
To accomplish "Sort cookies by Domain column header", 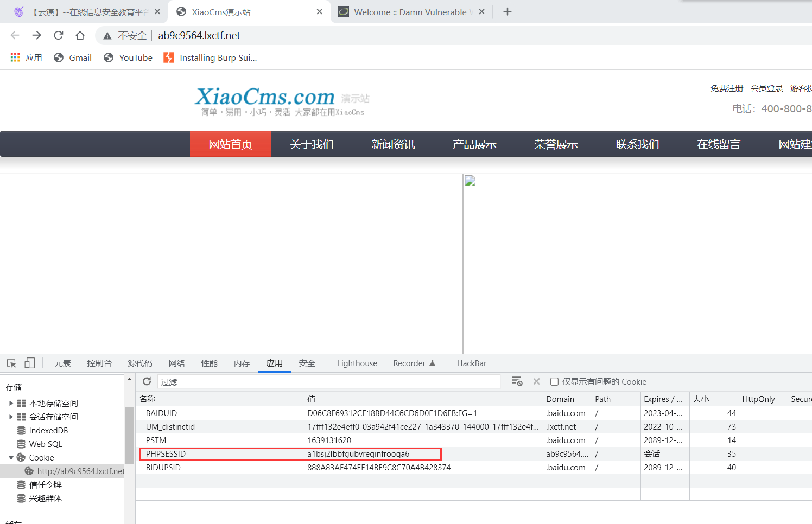I will click(567, 399).
